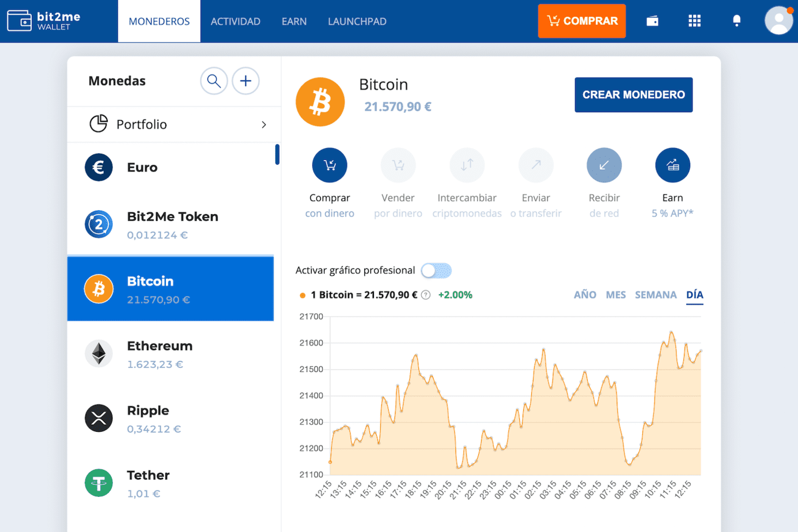Toggle Activar gráfico profesional switch

436,271
